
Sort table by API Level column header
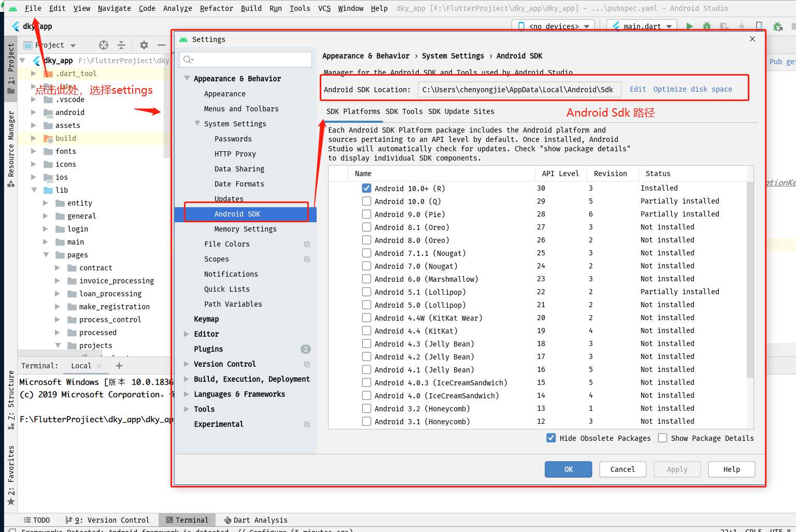click(560, 174)
